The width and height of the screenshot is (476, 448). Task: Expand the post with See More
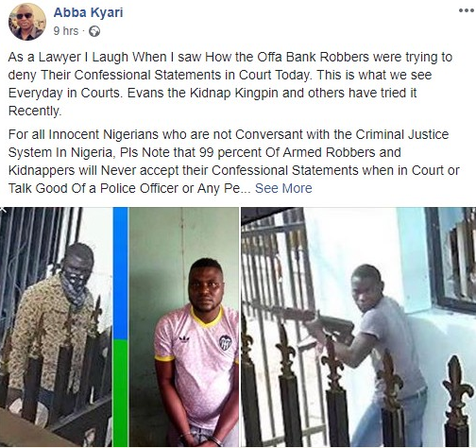click(x=283, y=188)
